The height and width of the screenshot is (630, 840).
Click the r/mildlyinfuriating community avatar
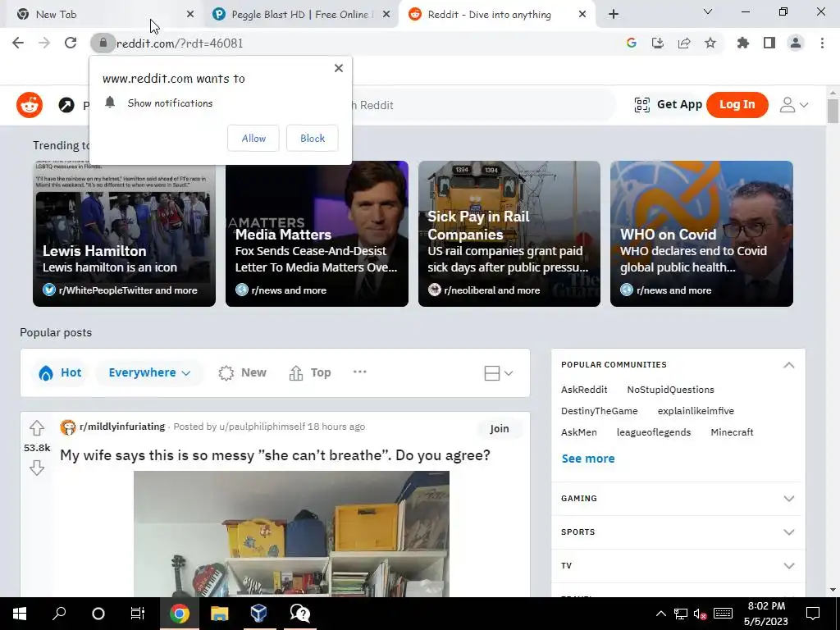click(x=68, y=427)
